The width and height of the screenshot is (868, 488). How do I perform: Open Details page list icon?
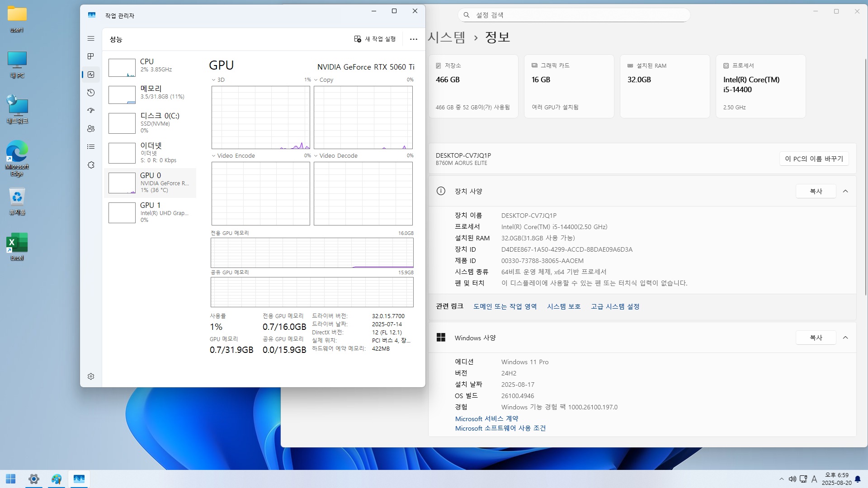point(91,147)
